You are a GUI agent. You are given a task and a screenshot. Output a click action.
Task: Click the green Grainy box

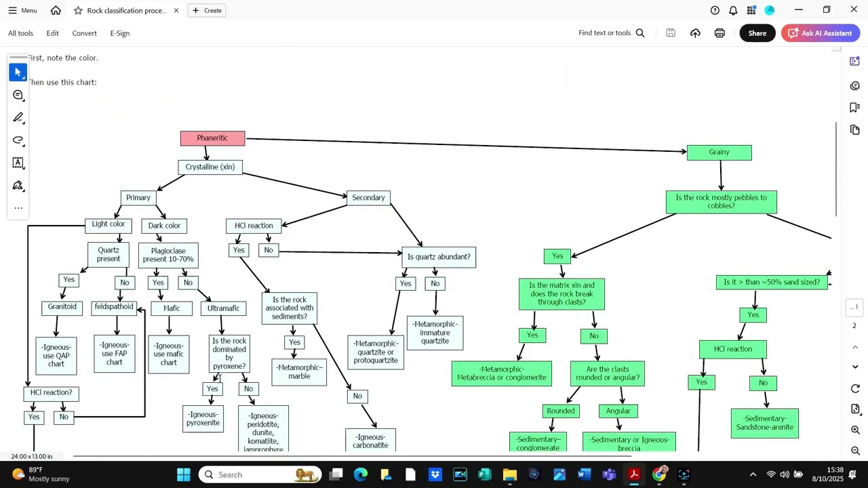(719, 152)
